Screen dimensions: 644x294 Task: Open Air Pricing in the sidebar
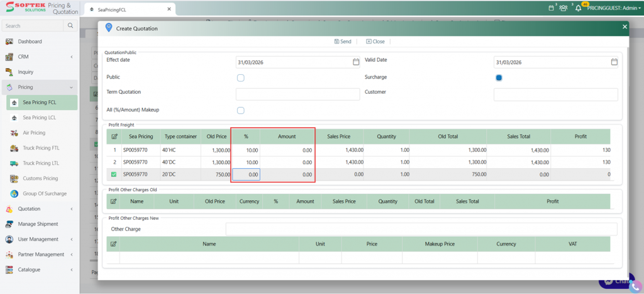pos(34,133)
